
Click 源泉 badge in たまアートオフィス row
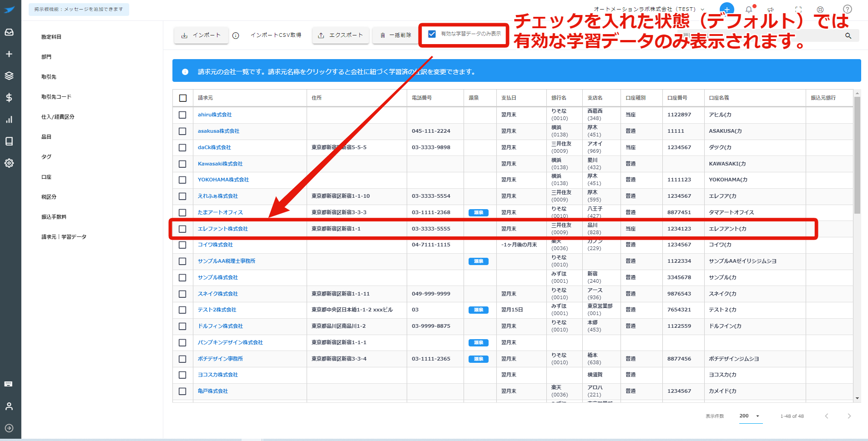coord(479,212)
